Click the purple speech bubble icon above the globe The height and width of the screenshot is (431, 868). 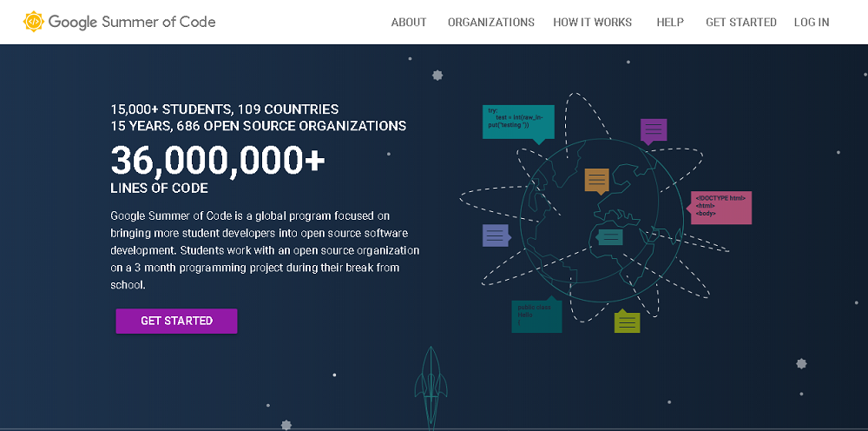click(653, 130)
